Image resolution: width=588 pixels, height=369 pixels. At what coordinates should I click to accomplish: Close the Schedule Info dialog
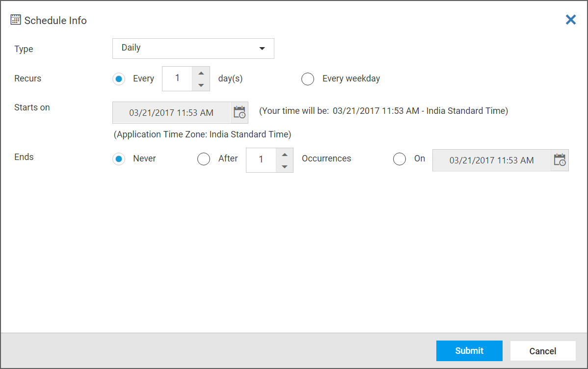[x=571, y=20]
